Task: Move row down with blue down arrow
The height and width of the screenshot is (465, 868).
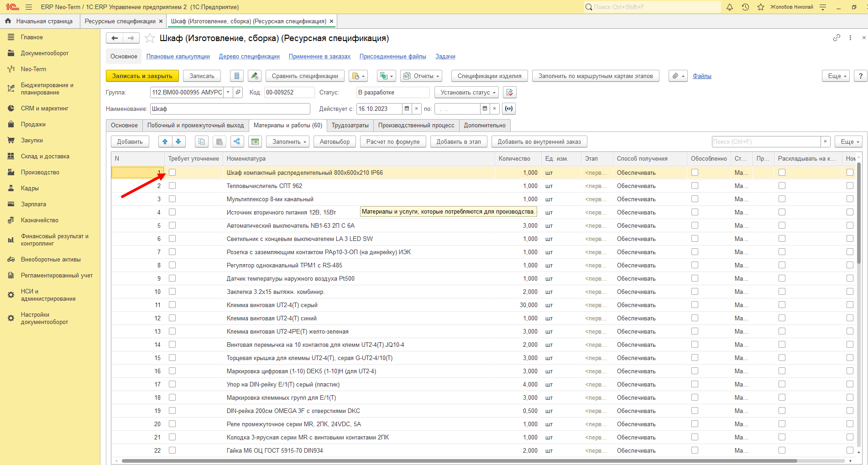Action: pyautogui.click(x=178, y=141)
